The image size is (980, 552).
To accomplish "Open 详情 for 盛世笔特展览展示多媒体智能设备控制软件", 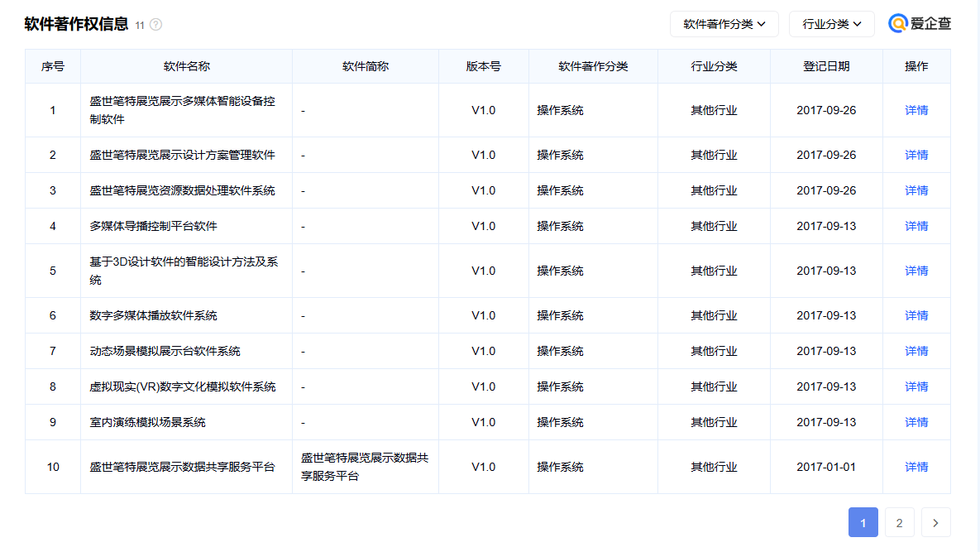I will pyautogui.click(x=916, y=110).
